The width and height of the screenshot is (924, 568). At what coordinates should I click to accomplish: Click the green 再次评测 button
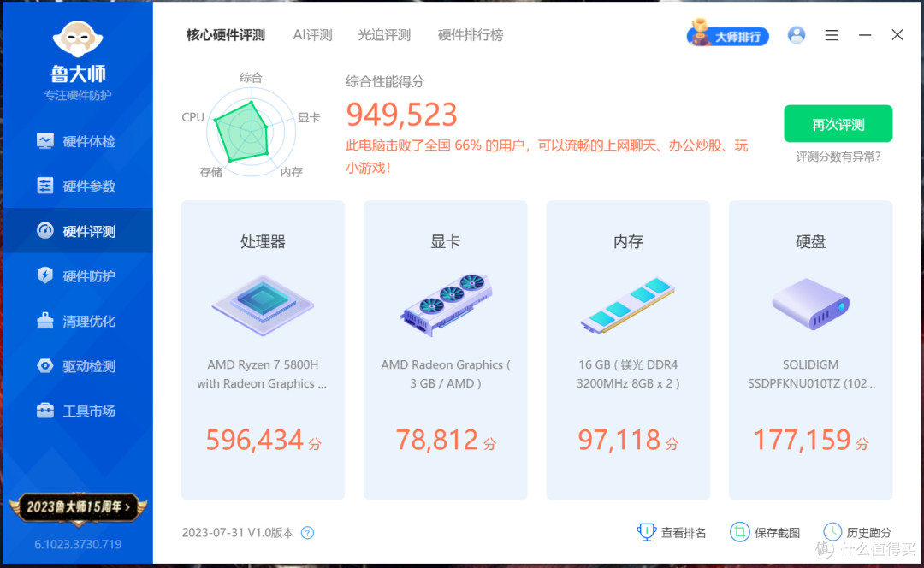(838, 124)
